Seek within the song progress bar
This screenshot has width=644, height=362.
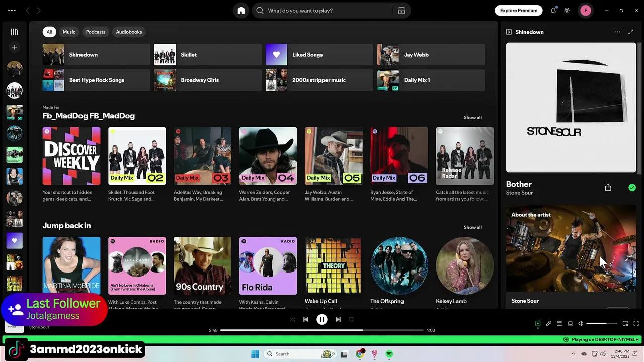(x=322, y=330)
